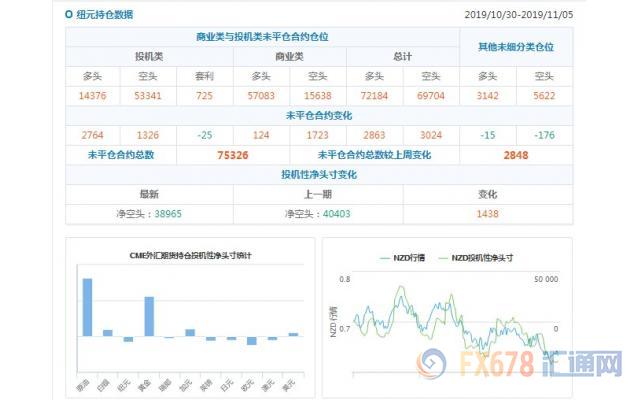Image resolution: width=640 pixels, height=400 pixels.
Task: Select the total open interest 75326
Action: pyautogui.click(x=233, y=156)
